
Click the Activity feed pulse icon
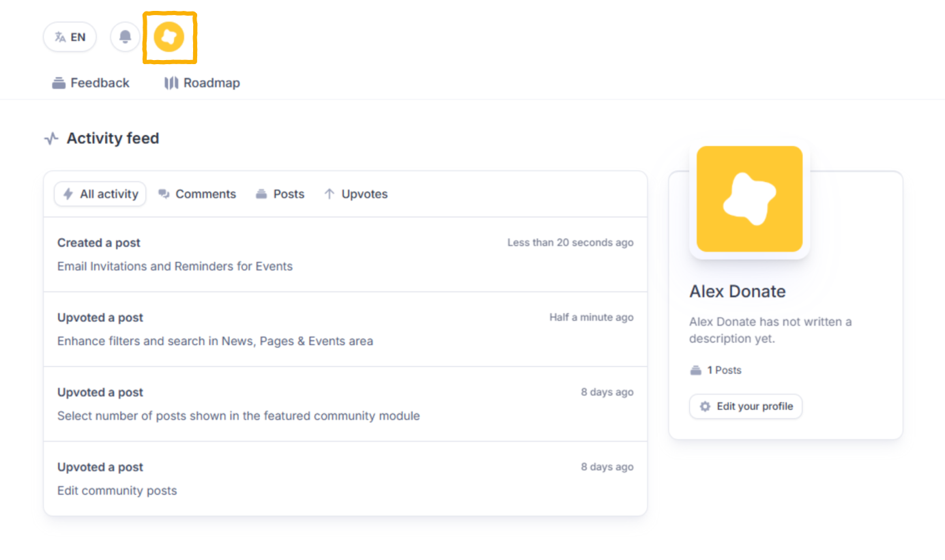(x=51, y=138)
